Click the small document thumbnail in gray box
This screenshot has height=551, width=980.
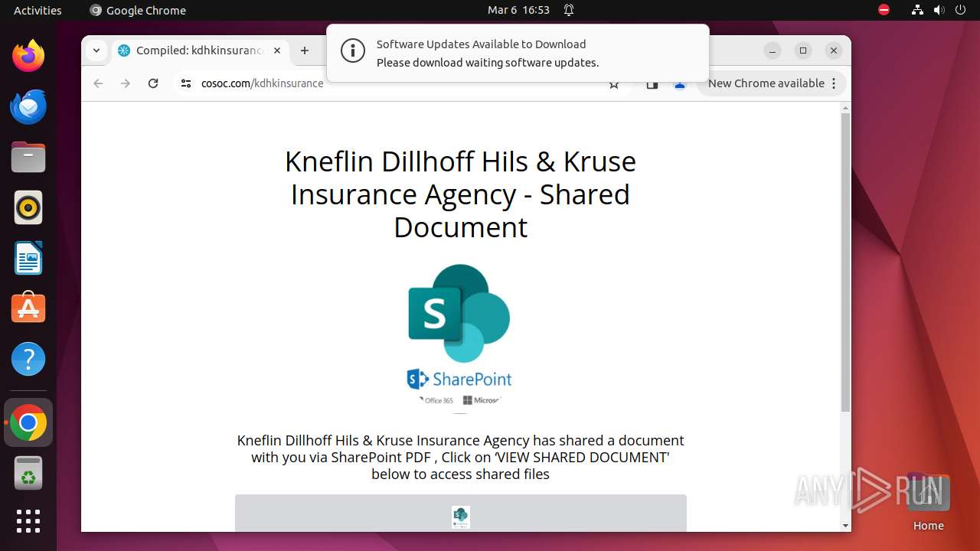click(x=460, y=517)
